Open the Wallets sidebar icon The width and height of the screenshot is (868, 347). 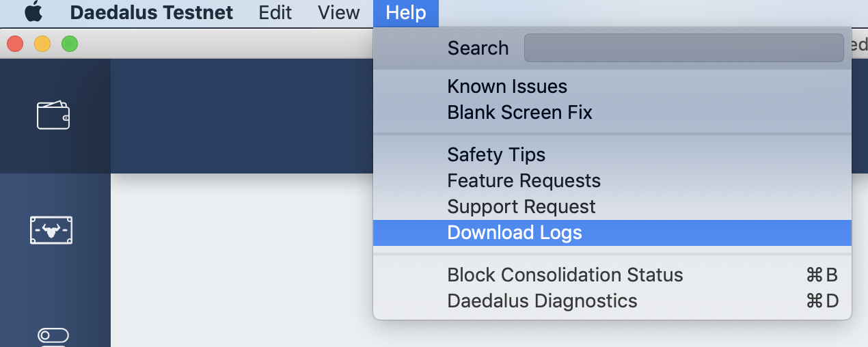point(53,115)
